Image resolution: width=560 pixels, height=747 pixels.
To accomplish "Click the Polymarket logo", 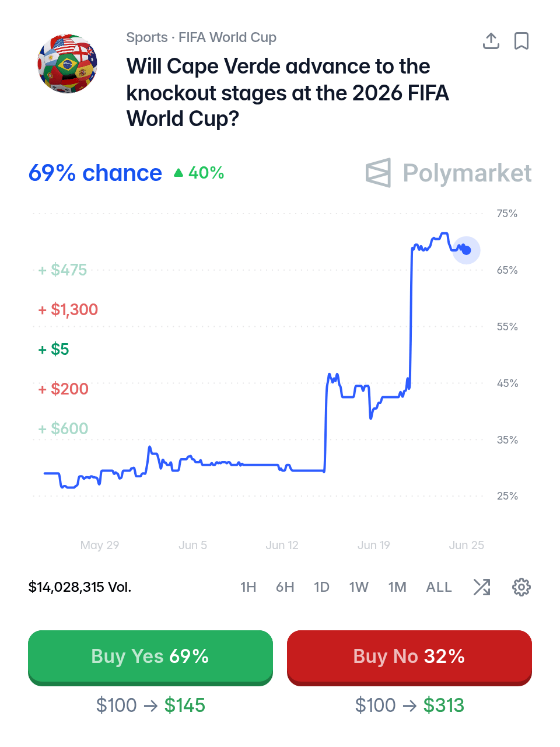I will [x=449, y=173].
